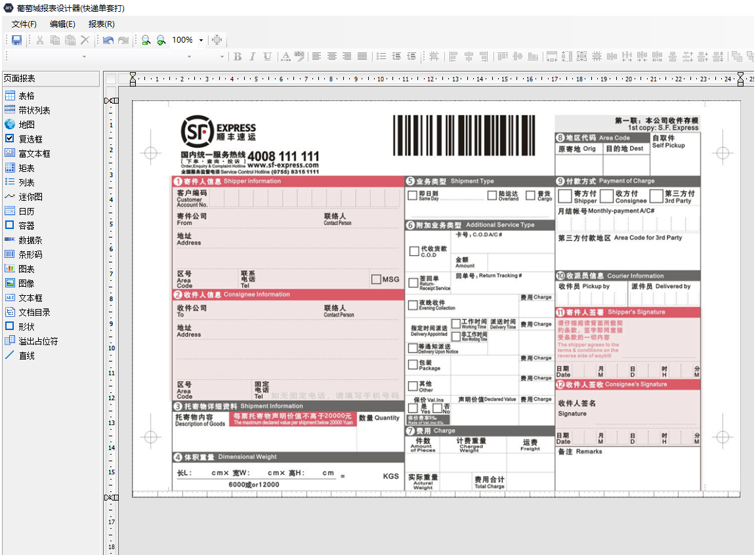Select 富文本框 in the toolbox
Image resolution: width=756 pixels, height=557 pixels.
tap(28, 154)
